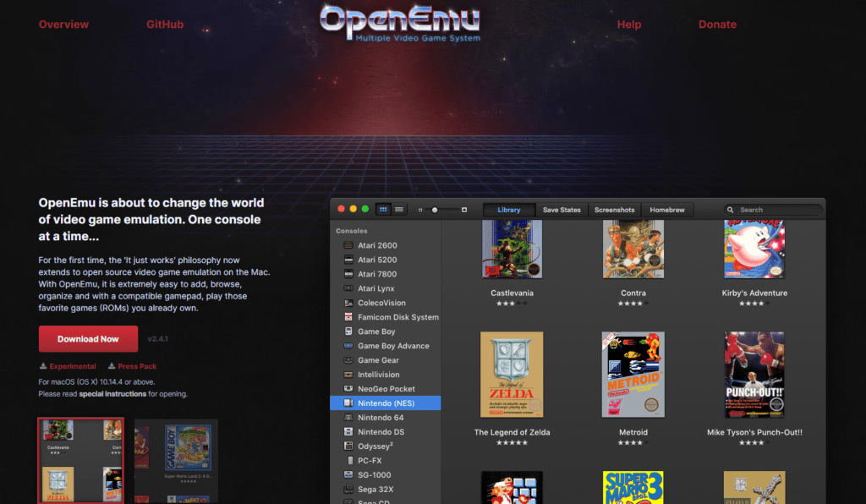This screenshot has height=504, width=866.
Task: Adjust the cover size slider
Action: tap(441, 210)
